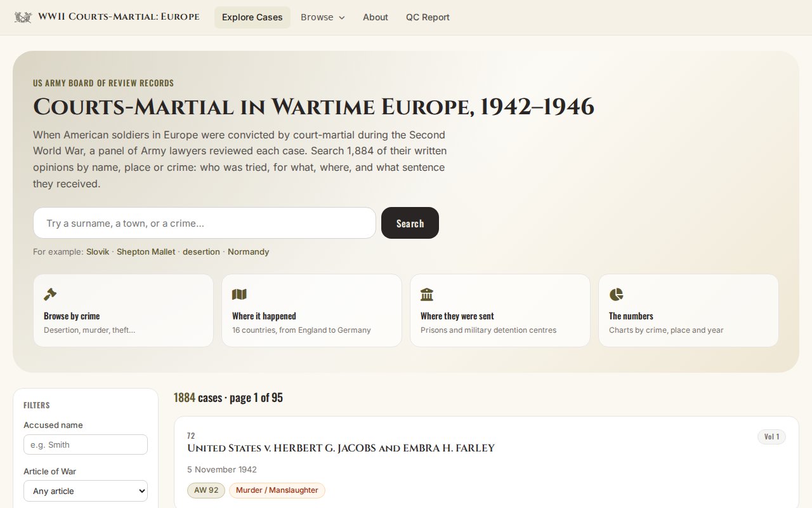The height and width of the screenshot is (508, 812).
Task: Click the '1884 cases · page 1 of 95' text
Action: 228,398
